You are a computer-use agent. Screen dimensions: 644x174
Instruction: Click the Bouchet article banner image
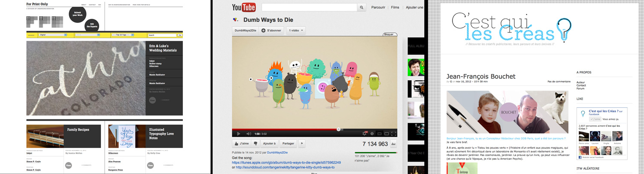tap(507, 112)
